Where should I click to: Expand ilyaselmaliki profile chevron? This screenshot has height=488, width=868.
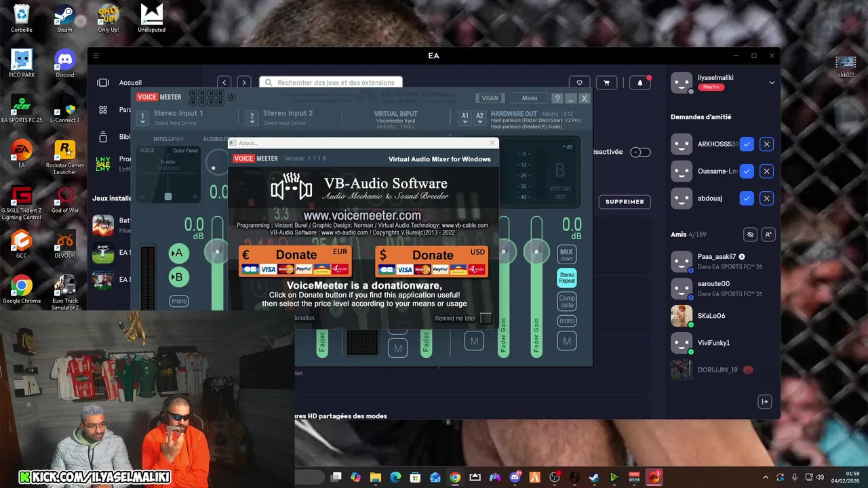coord(772,83)
